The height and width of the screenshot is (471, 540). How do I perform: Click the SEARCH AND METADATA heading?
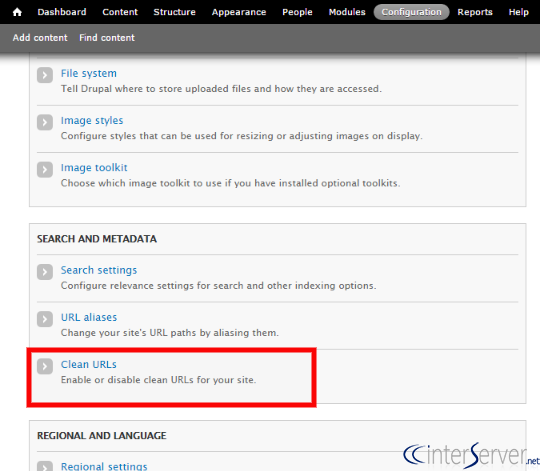click(97, 239)
